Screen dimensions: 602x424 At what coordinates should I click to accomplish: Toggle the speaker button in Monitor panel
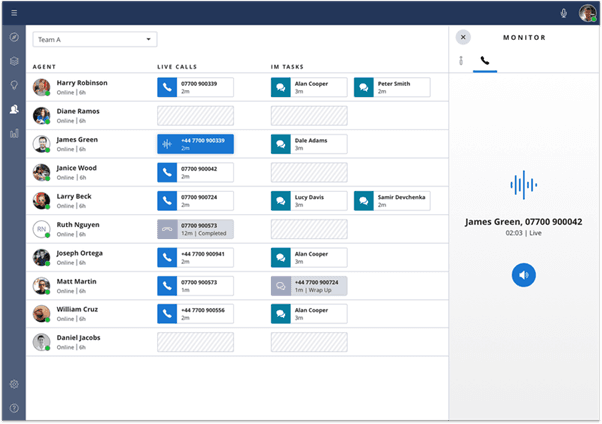pos(523,274)
